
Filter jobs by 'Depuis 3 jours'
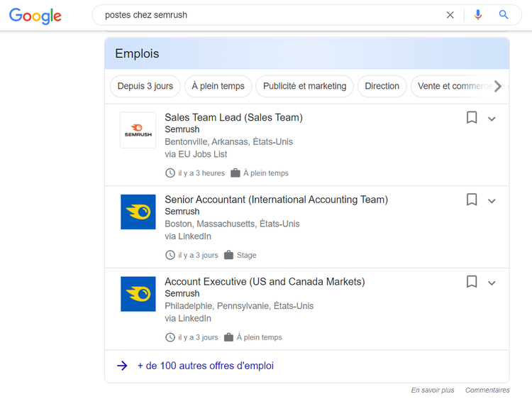pos(145,86)
